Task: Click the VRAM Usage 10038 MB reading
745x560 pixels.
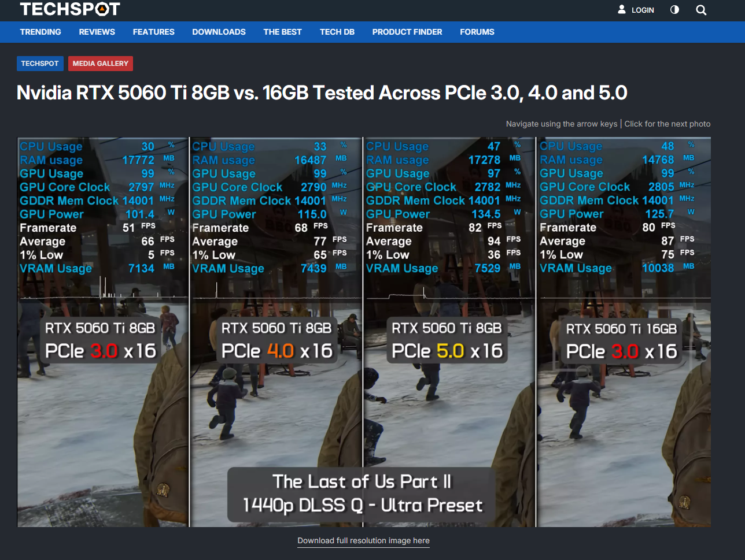Action: coord(617,268)
